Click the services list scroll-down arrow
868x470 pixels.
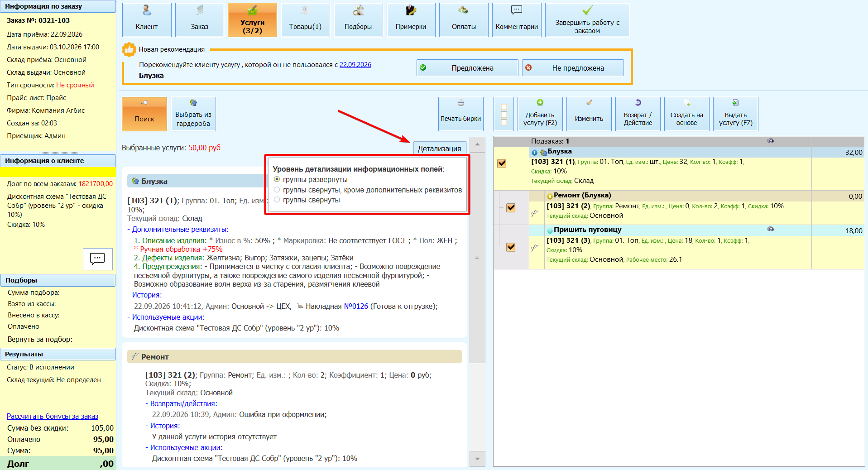pyautogui.click(x=477, y=459)
